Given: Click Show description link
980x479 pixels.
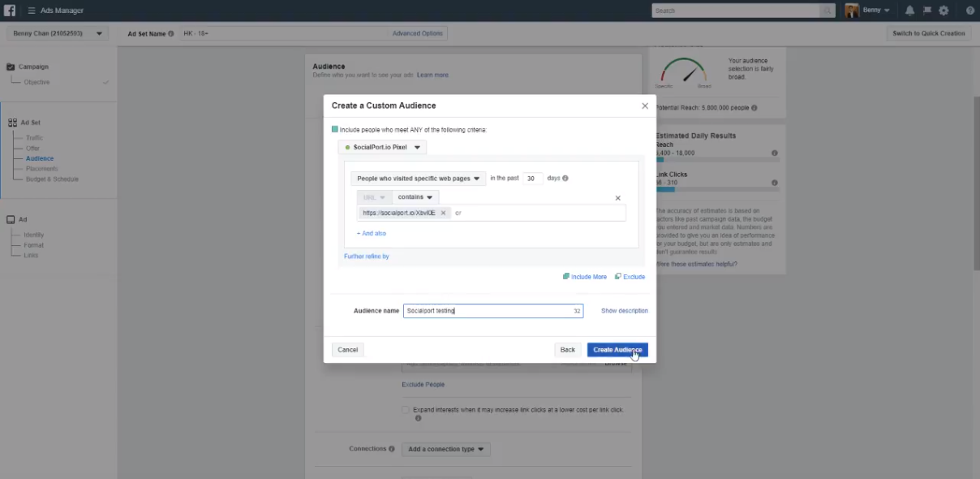Looking at the screenshot, I should tap(625, 311).
